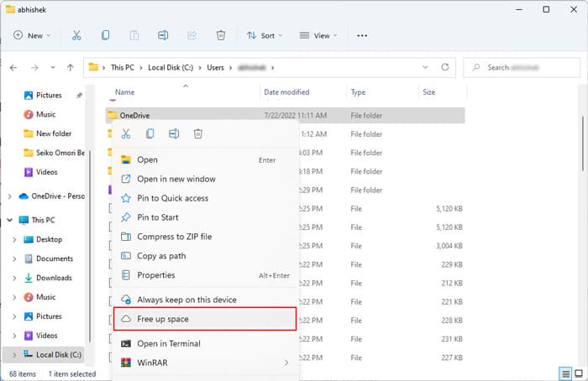588x381 pixels.
Task: Refresh the current folder view
Action: pyautogui.click(x=445, y=67)
